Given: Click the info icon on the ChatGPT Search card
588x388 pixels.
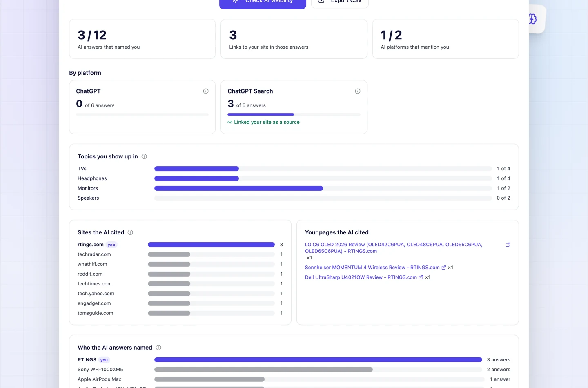Looking at the screenshot, I should (x=358, y=91).
